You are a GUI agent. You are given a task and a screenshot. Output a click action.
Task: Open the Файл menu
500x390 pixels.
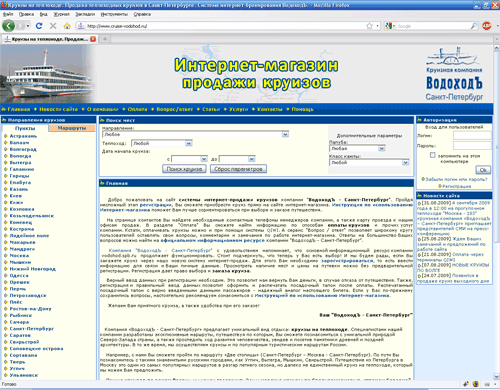click(8, 14)
